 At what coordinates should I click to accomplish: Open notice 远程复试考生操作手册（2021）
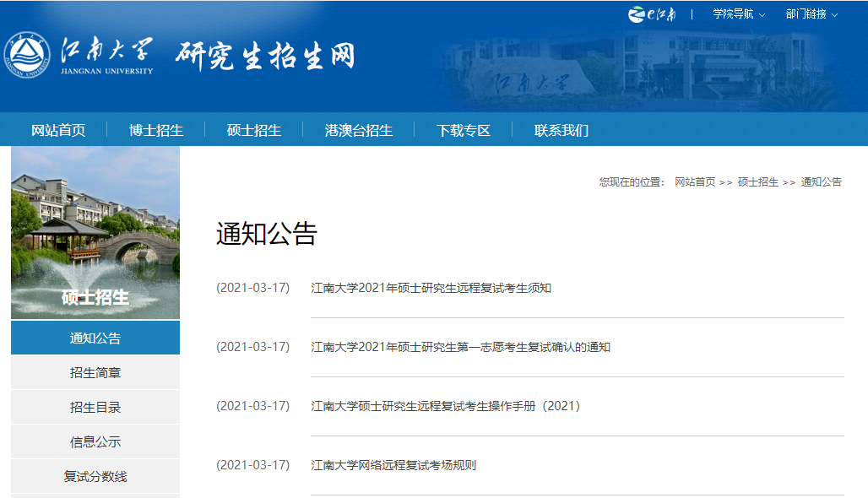pyautogui.click(x=446, y=406)
